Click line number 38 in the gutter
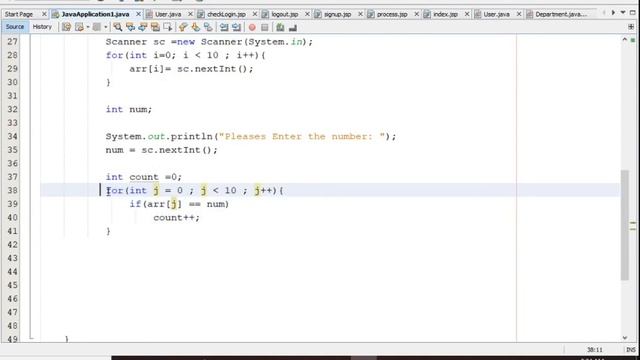Image resolution: width=640 pixels, height=360 pixels. click(13, 190)
